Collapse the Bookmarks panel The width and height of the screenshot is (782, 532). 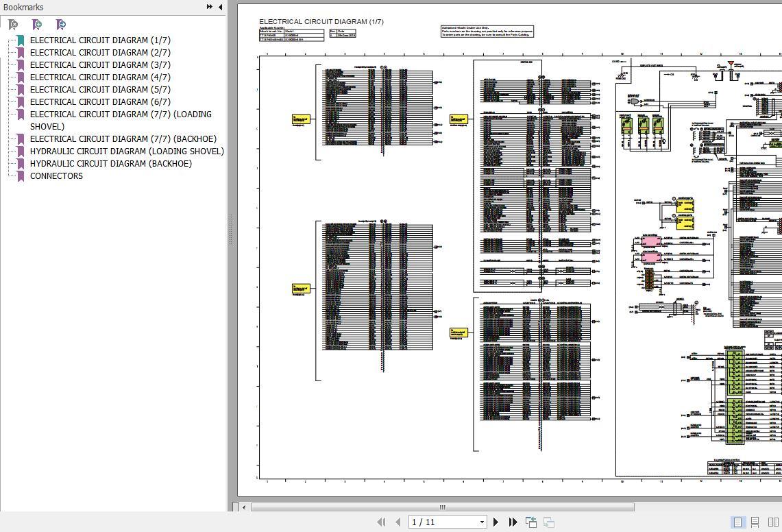[x=220, y=7]
